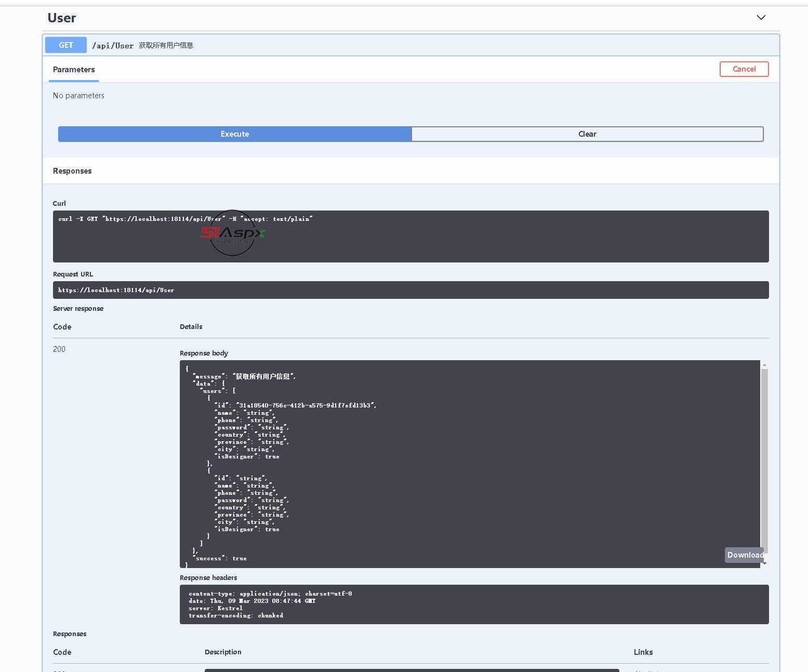Click the "Curl" label
The image size is (808, 672).
tap(59, 204)
